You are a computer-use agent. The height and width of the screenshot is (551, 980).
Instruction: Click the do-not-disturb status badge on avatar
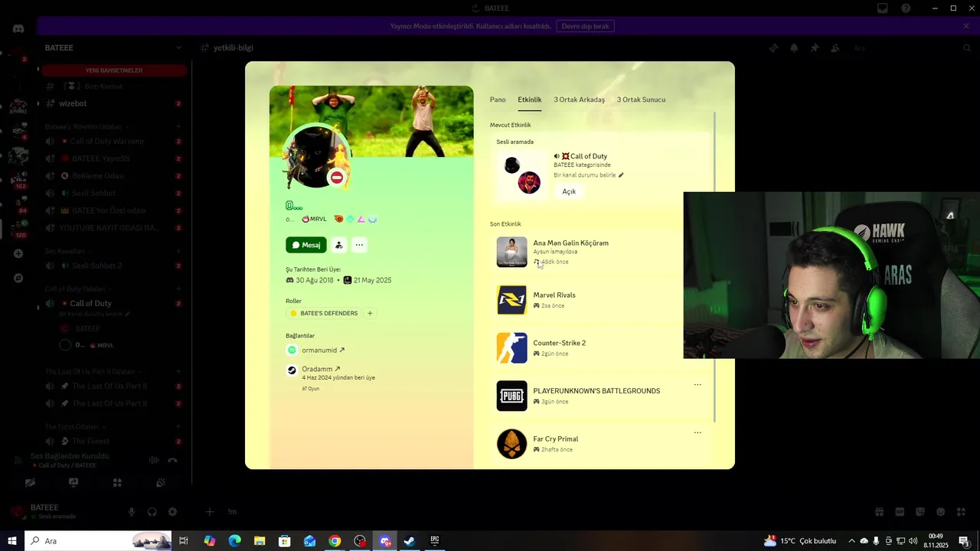pyautogui.click(x=336, y=178)
